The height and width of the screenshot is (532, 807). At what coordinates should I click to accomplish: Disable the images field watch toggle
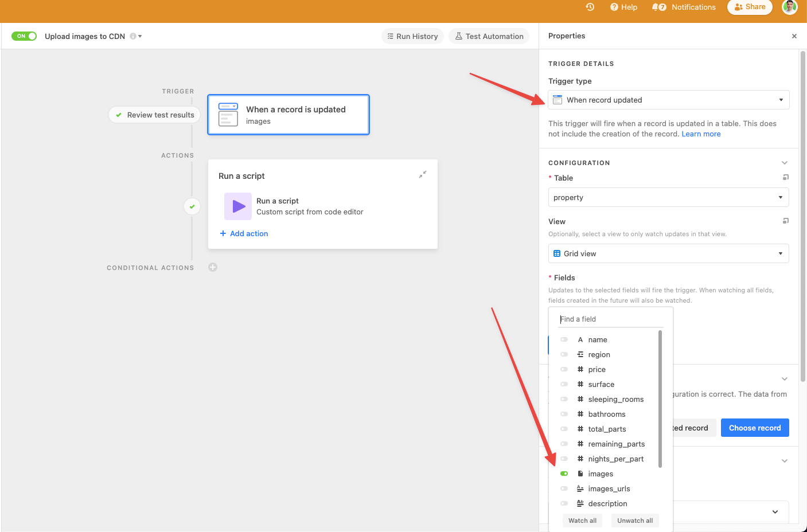(x=564, y=474)
